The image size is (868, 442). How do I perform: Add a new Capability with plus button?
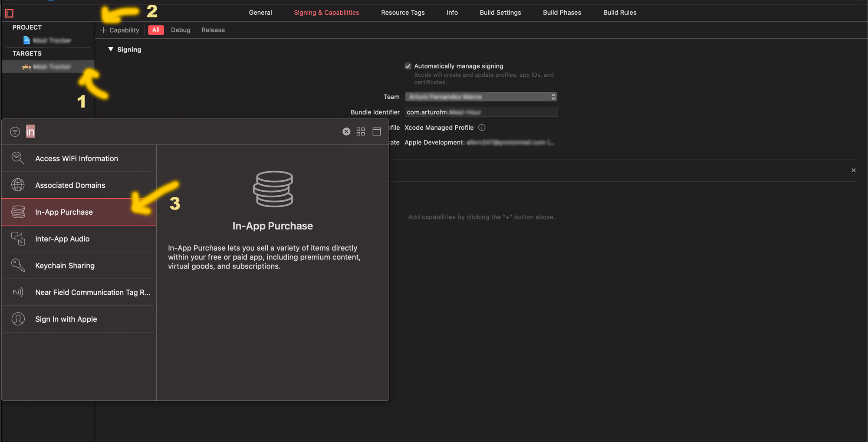pyautogui.click(x=120, y=30)
